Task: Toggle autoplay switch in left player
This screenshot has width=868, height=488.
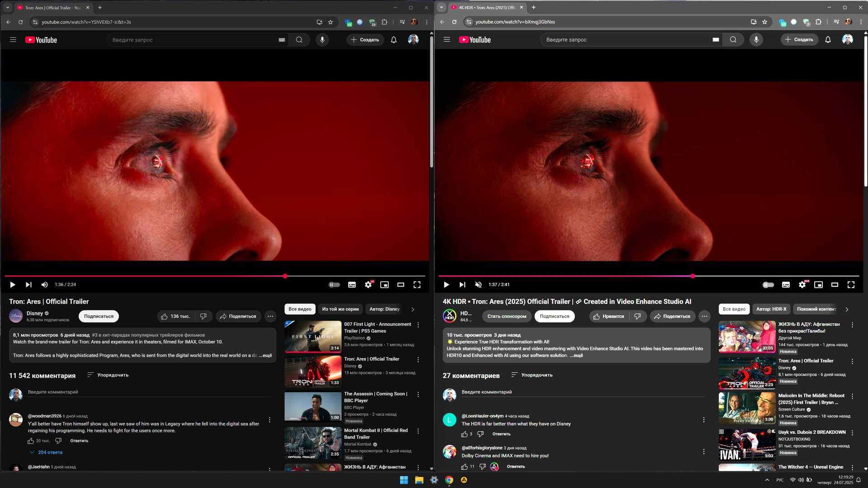Action: pos(334,285)
